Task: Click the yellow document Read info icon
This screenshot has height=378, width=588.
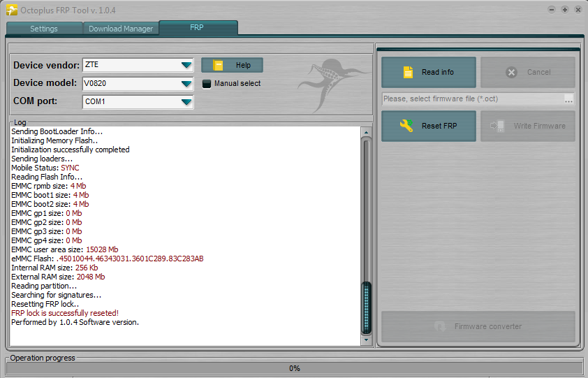Action: coord(408,72)
